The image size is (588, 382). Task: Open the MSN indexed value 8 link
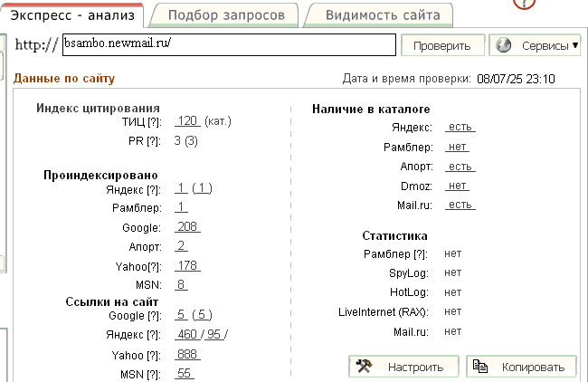pyautogui.click(x=181, y=284)
